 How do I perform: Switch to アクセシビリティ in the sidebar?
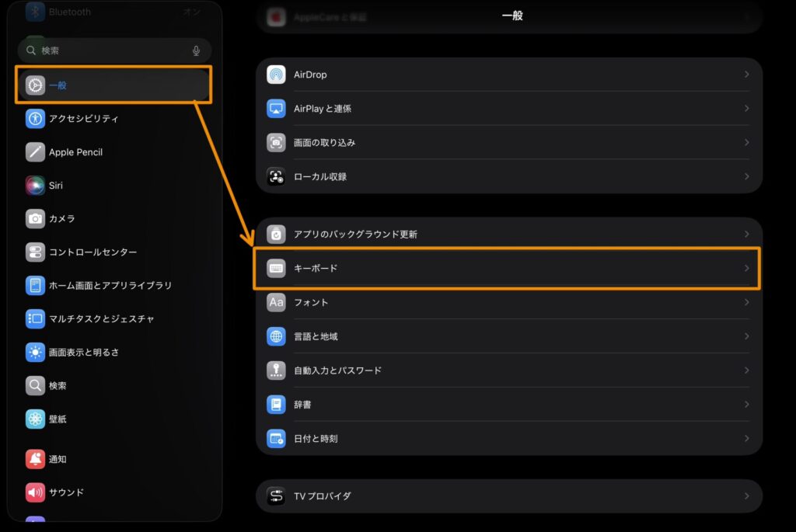(x=84, y=119)
